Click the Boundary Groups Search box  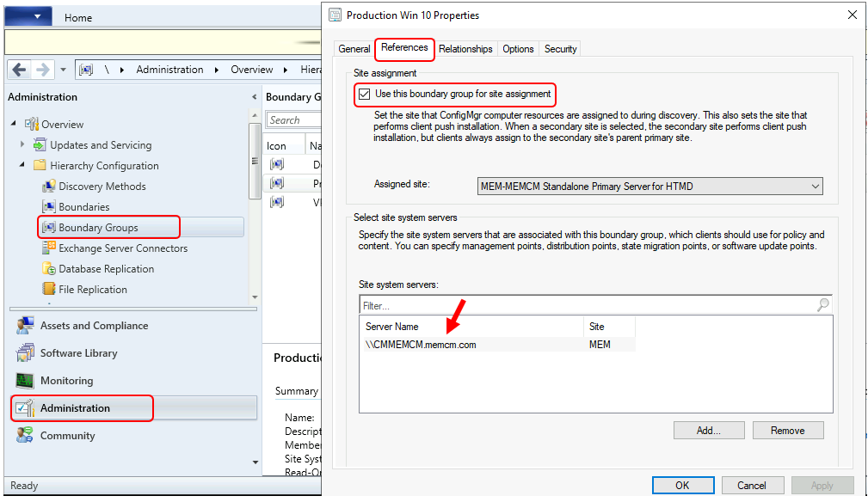[x=294, y=120]
